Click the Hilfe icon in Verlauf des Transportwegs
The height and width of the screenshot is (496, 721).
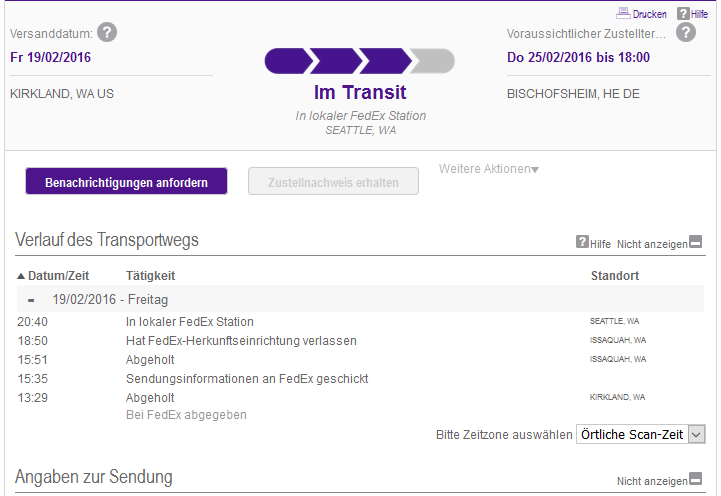(x=582, y=241)
